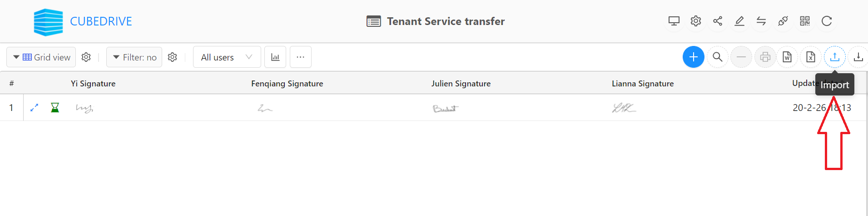
Task: Click the Yi Signature column header
Action: [93, 83]
